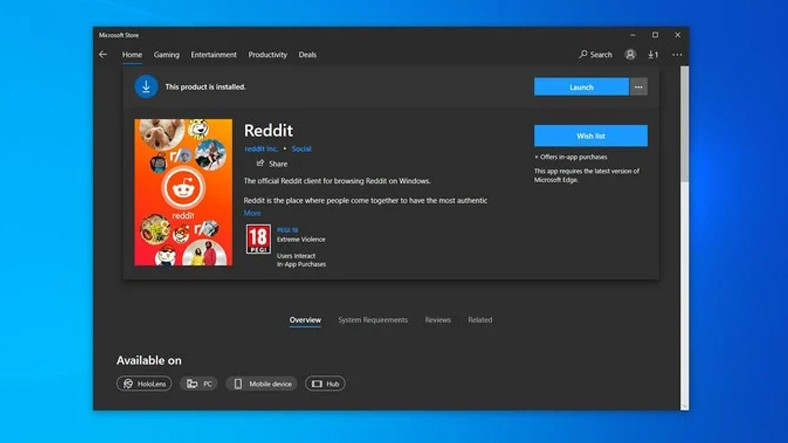Viewport: 788px width, 443px height.
Task: Click 'The official Reddit client' description line
Action: pos(337,181)
